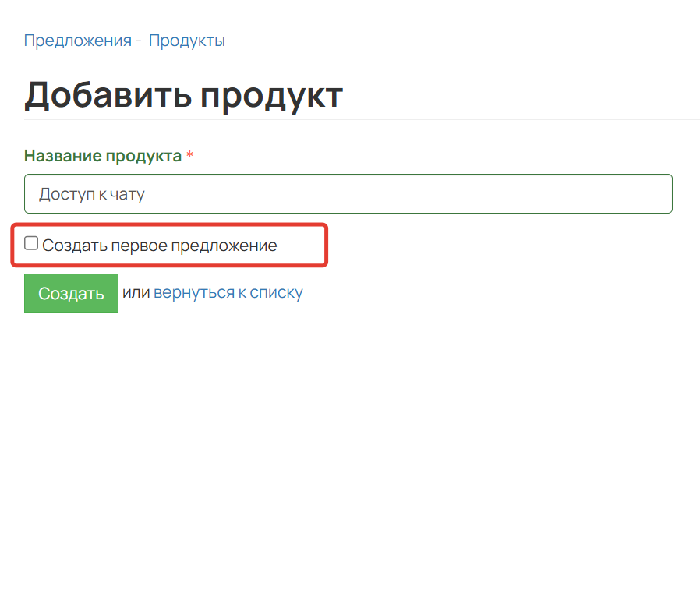This screenshot has height=597, width=700.
Task: Submit the form with 'Создать'
Action: click(71, 293)
